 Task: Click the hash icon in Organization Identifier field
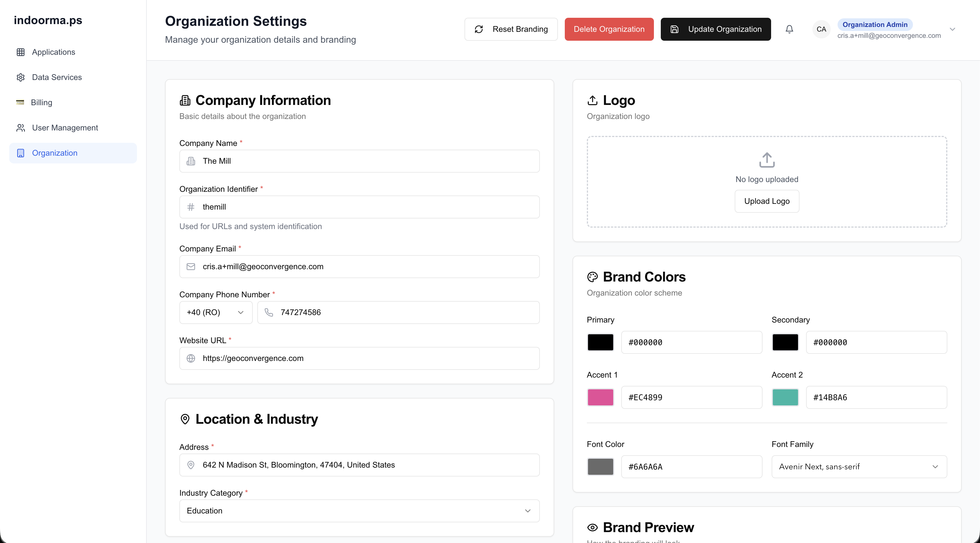pos(191,207)
